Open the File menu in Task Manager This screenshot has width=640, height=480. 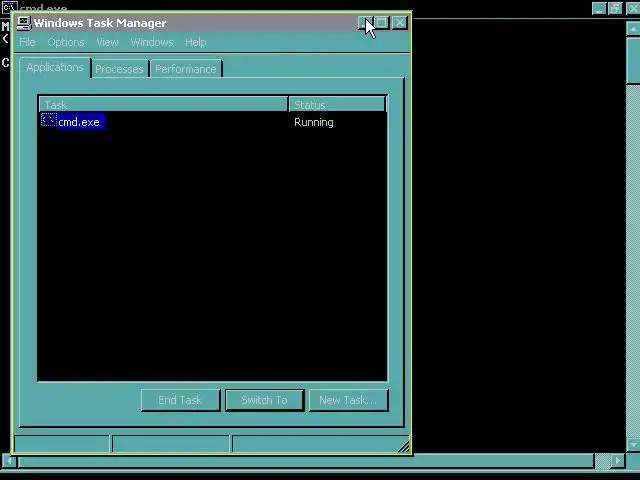coord(27,42)
